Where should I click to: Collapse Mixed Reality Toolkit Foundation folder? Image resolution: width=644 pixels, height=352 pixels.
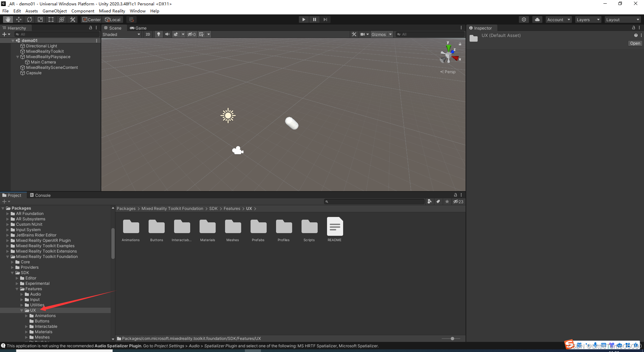8,257
